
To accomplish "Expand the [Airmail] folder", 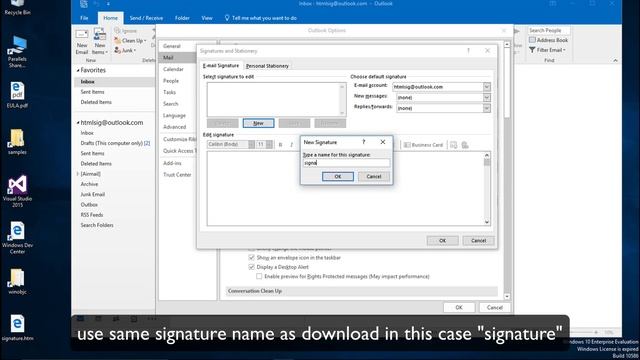I will click(78, 174).
